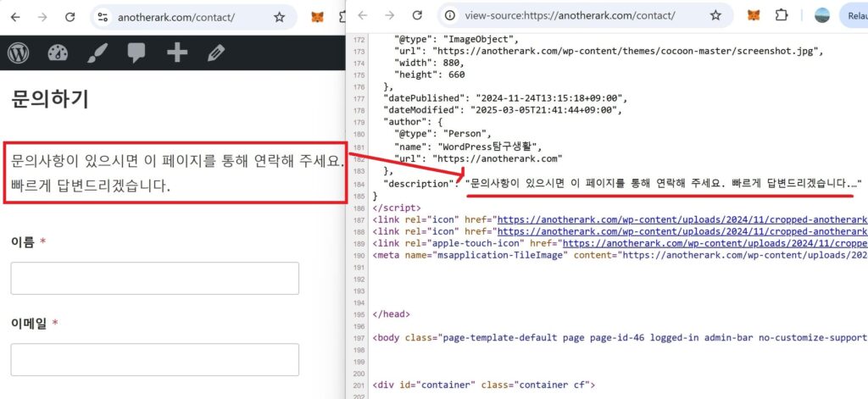Open site info icon in left address bar
The width and height of the screenshot is (868, 399).
(x=103, y=17)
